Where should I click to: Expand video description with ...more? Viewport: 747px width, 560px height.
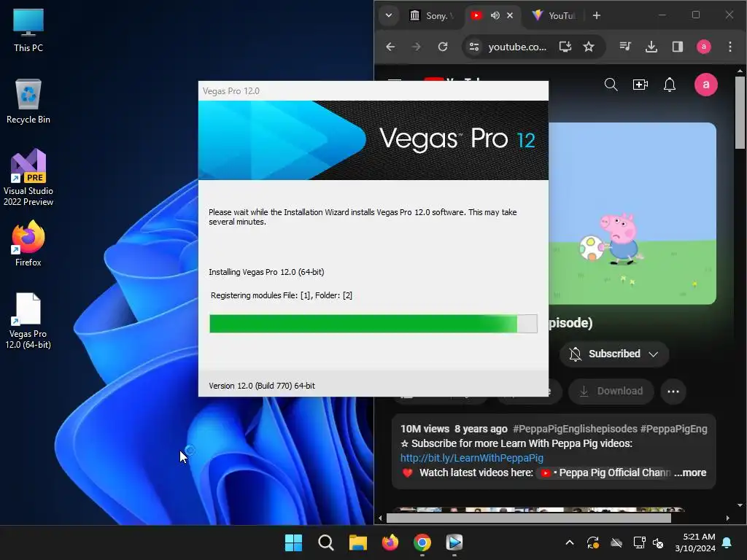(690, 472)
